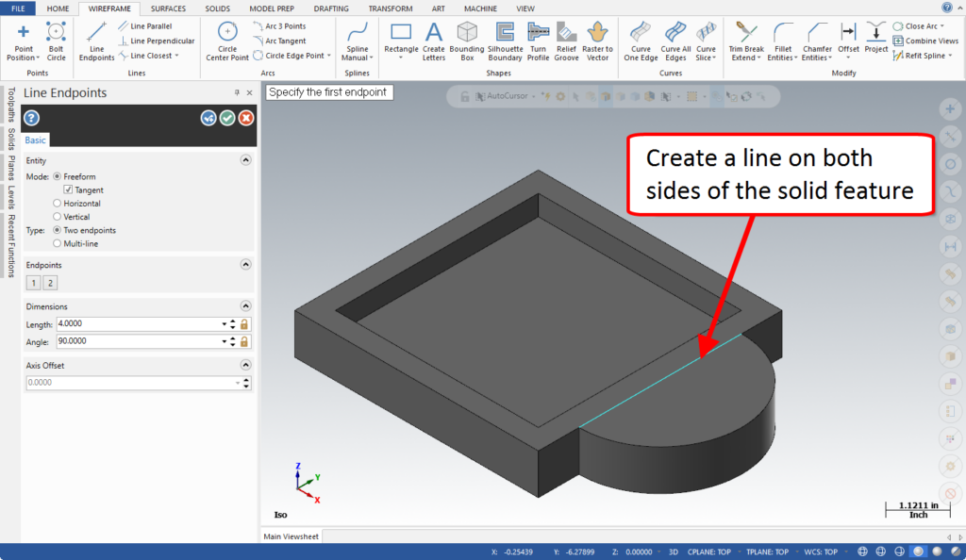Screen dimensions: 966x560
Task: Select the Circle Center Point tool
Action: (227, 41)
